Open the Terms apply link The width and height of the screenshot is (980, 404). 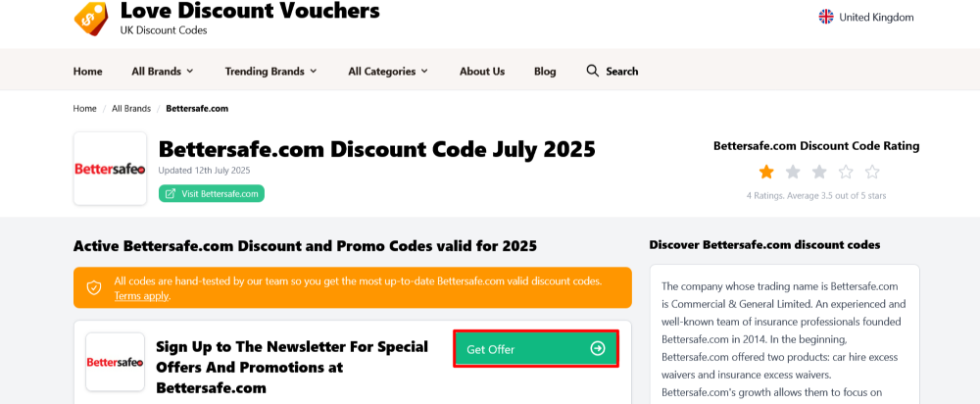point(141,295)
